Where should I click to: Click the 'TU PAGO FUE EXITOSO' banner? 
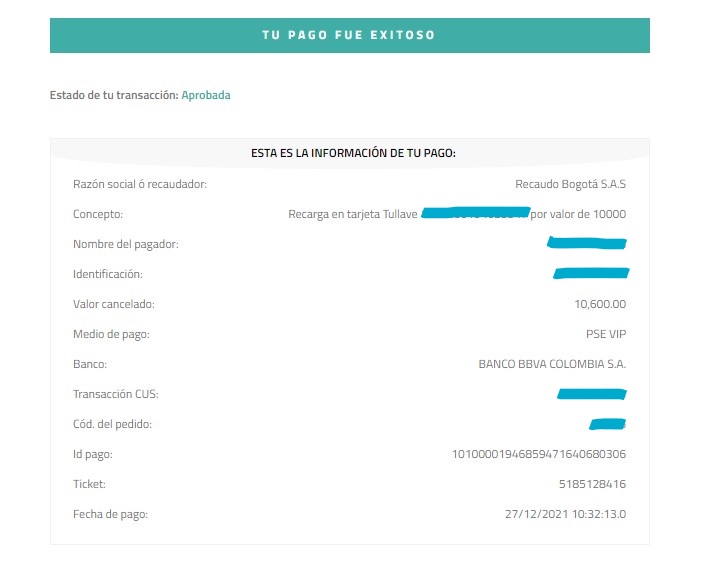pos(349,35)
